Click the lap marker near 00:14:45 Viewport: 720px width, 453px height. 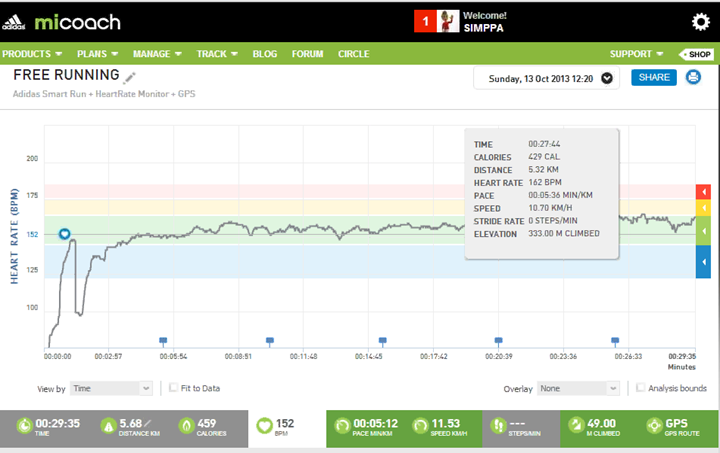pos(382,341)
